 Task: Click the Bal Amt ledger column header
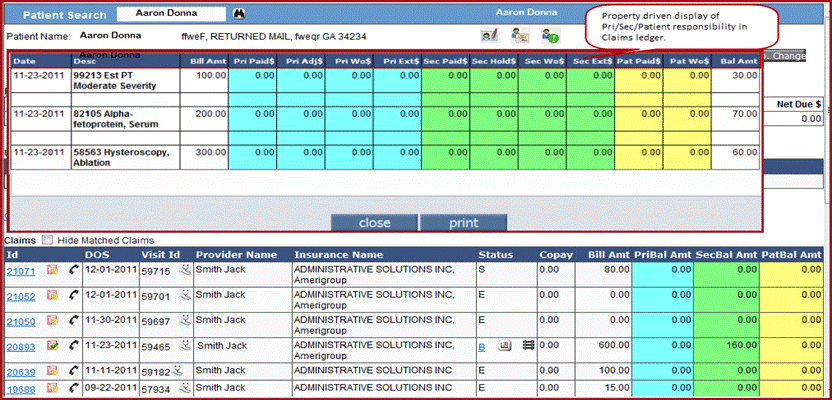[739, 61]
